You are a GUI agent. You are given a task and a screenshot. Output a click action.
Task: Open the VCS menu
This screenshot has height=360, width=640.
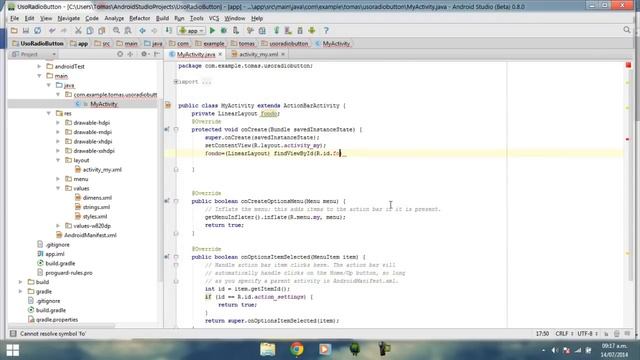(x=214, y=18)
